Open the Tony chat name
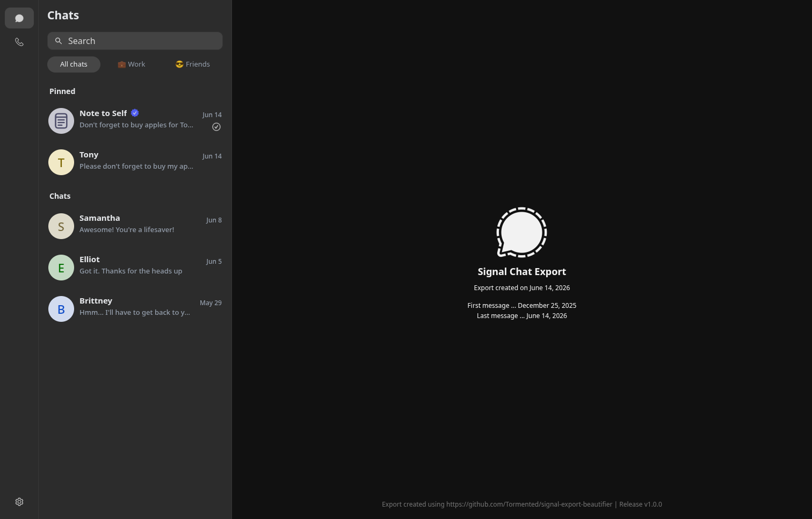 point(89,155)
